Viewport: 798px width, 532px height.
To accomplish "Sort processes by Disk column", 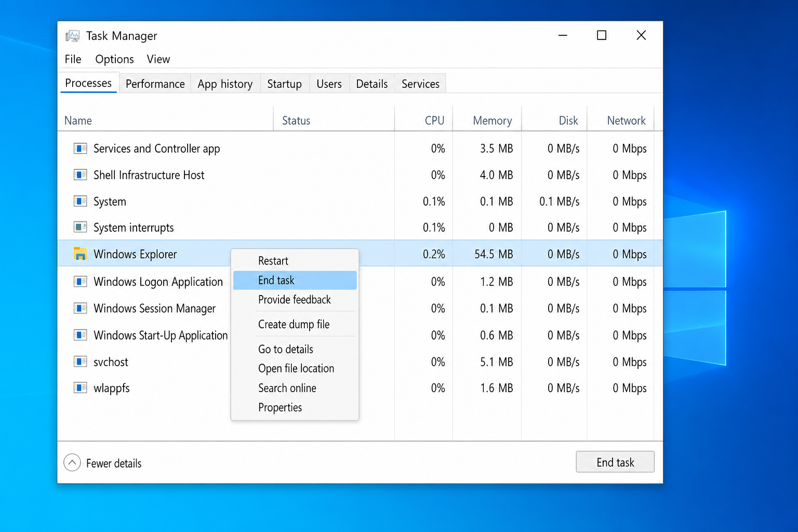I will pyautogui.click(x=554, y=121).
